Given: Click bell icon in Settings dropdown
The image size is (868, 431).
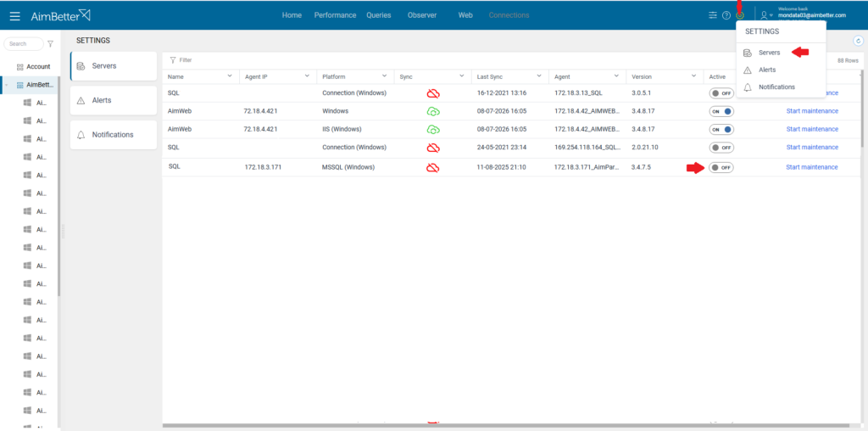Looking at the screenshot, I should 748,87.
